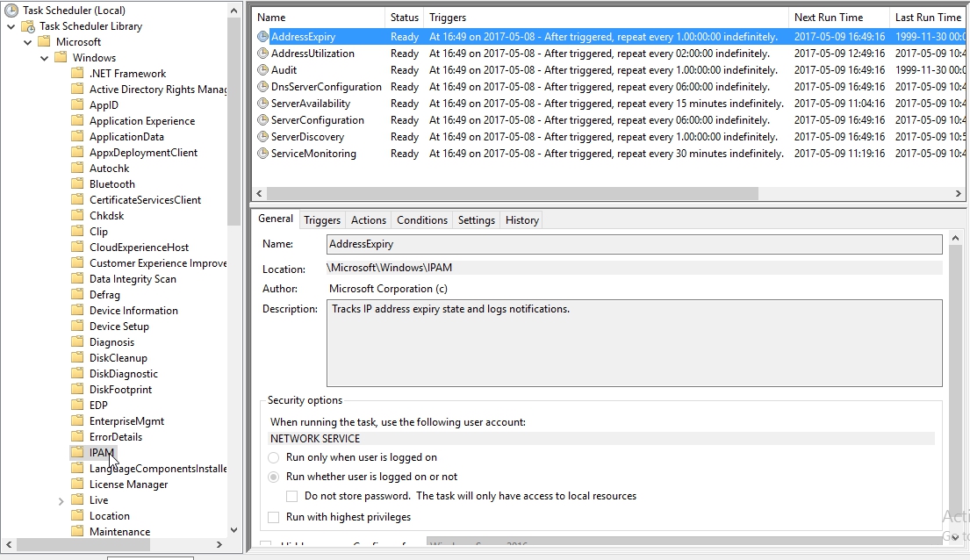
Task: Sort tasks by Next Run Time column
Action: pyautogui.click(x=828, y=18)
